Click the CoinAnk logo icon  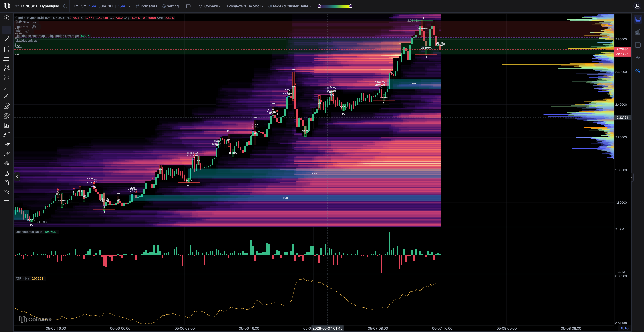click(x=7, y=6)
